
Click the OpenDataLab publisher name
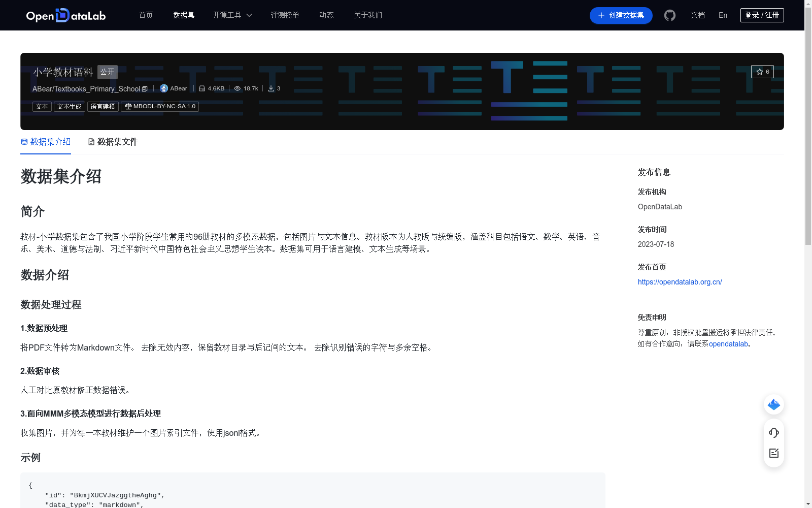[x=660, y=207]
